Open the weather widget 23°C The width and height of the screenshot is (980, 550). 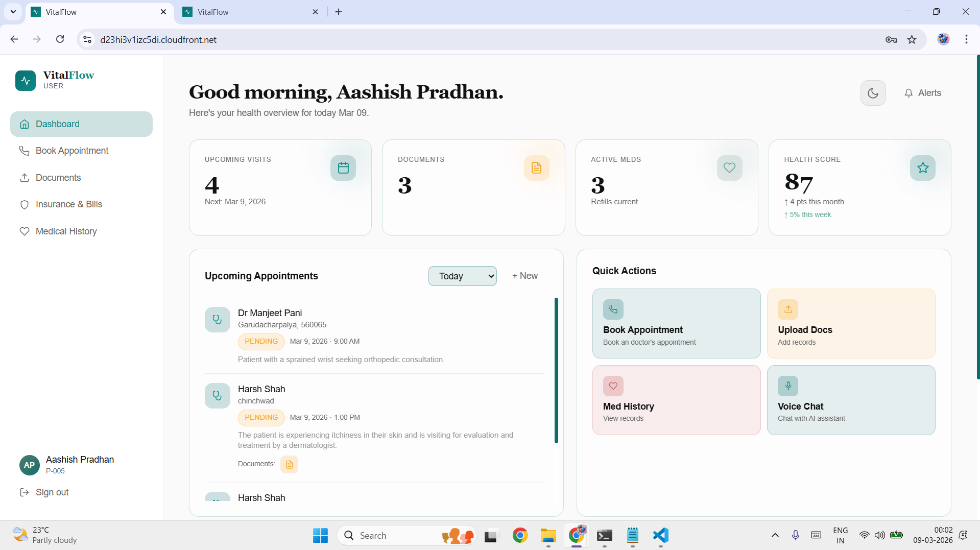click(45, 535)
